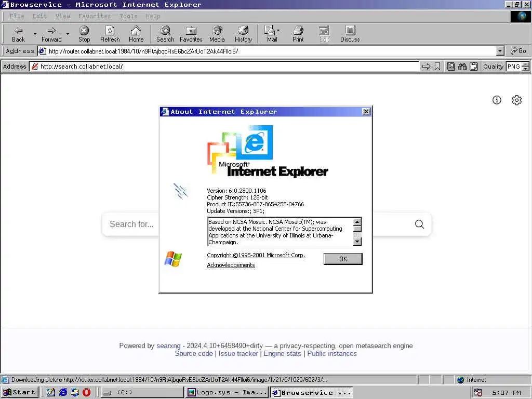
Task: Open the Help menu
Action: (153, 16)
